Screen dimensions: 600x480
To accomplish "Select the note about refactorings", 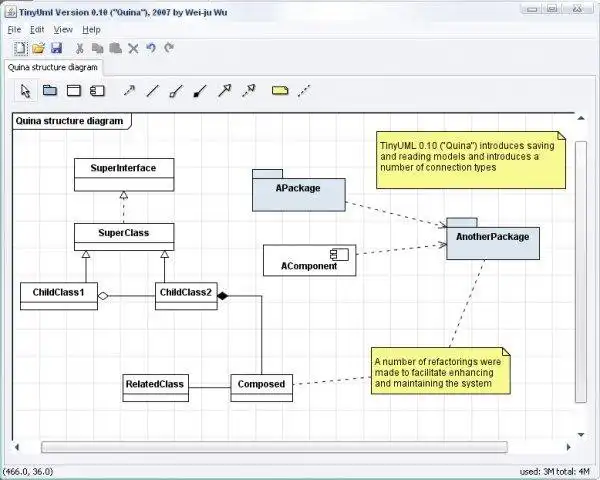I will coord(441,371).
